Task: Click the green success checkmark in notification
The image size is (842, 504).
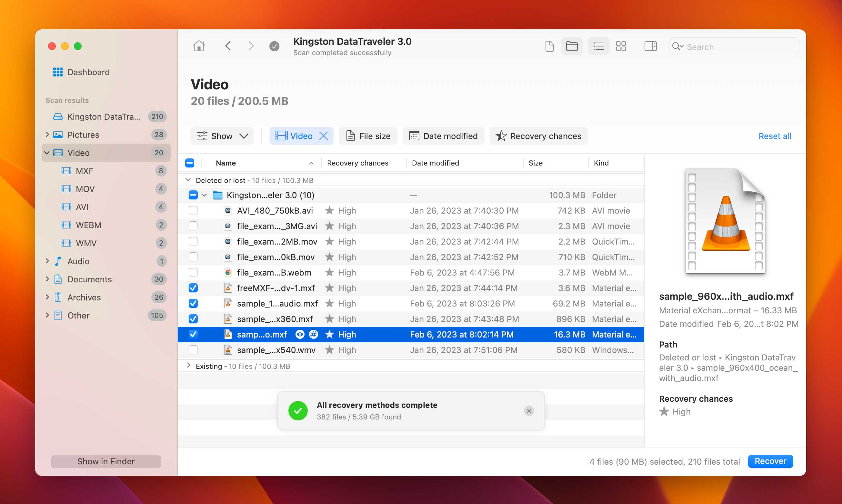Action: point(298,411)
